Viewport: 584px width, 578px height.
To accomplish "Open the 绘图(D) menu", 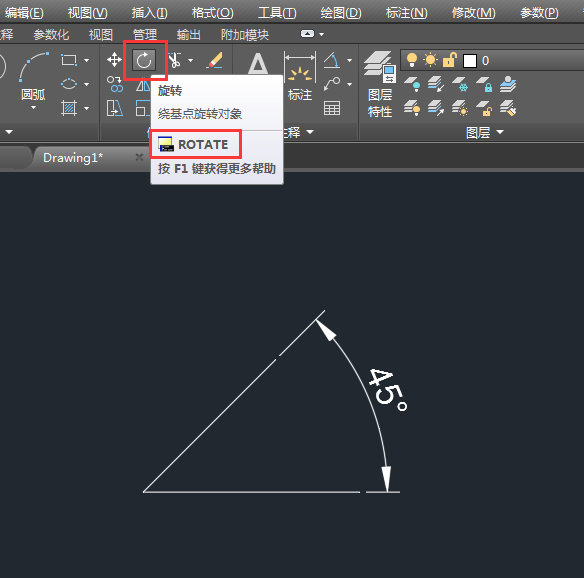I will point(341,13).
